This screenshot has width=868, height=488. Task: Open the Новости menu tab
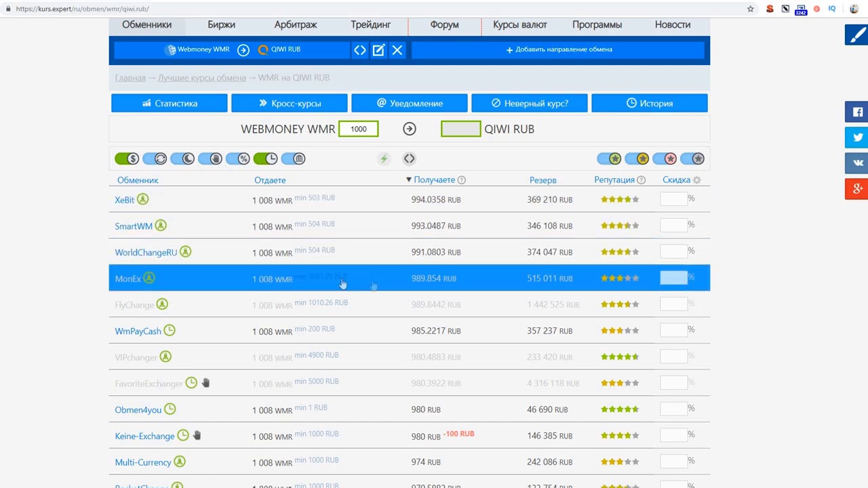click(x=673, y=24)
